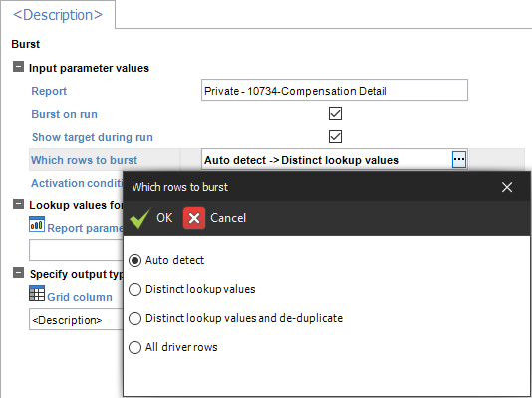Image resolution: width=532 pixels, height=398 pixels.
Task: Click the green OK checkmark icon
Action: (x=140, y=218)
